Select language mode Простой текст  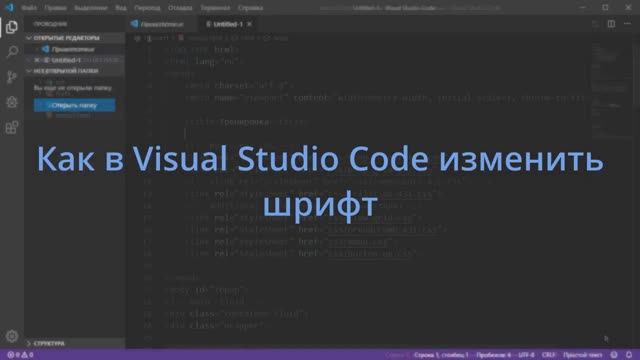tap(582, 355)
